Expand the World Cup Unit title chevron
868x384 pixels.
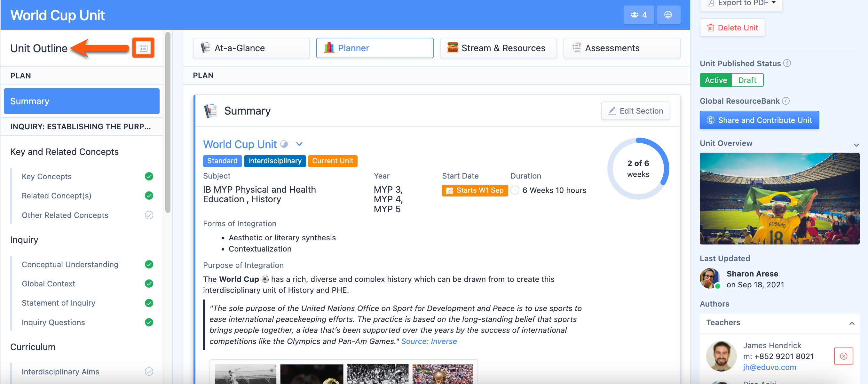pos(299,144)
